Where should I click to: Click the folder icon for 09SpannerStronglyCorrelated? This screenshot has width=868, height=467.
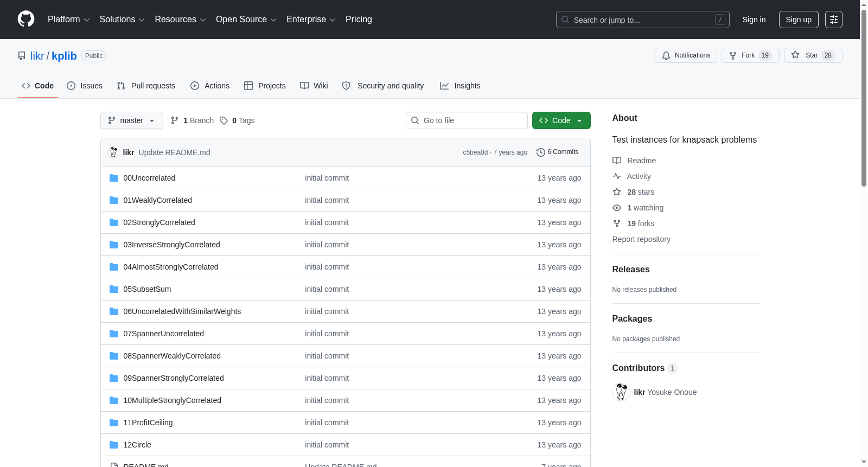pos(114,378)
